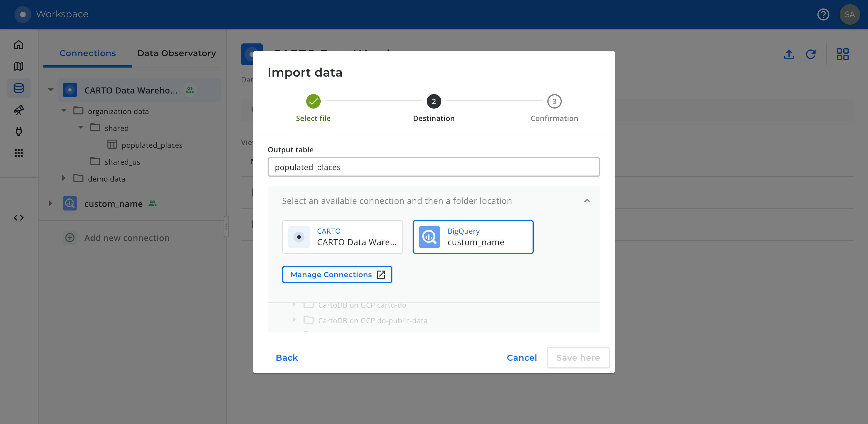Open the Data Explorer database icon

click(18, 88)
